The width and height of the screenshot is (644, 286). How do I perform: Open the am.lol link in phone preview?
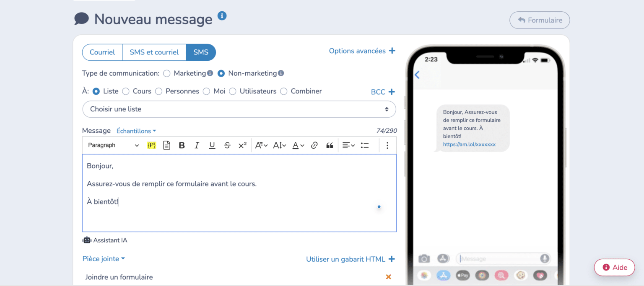[x=469, y=144]
